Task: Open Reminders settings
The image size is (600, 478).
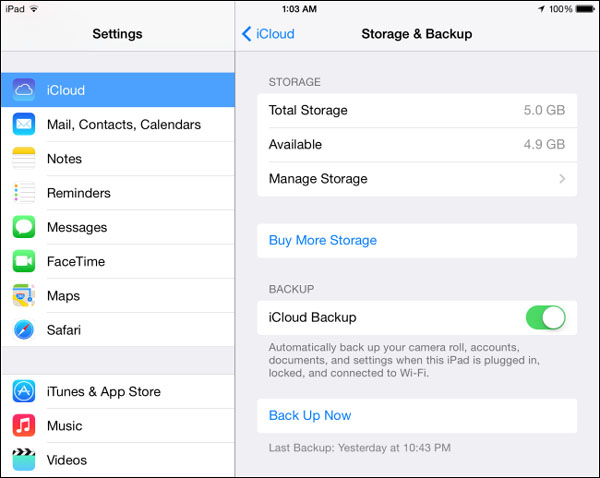Action: [x=118, y=193]
